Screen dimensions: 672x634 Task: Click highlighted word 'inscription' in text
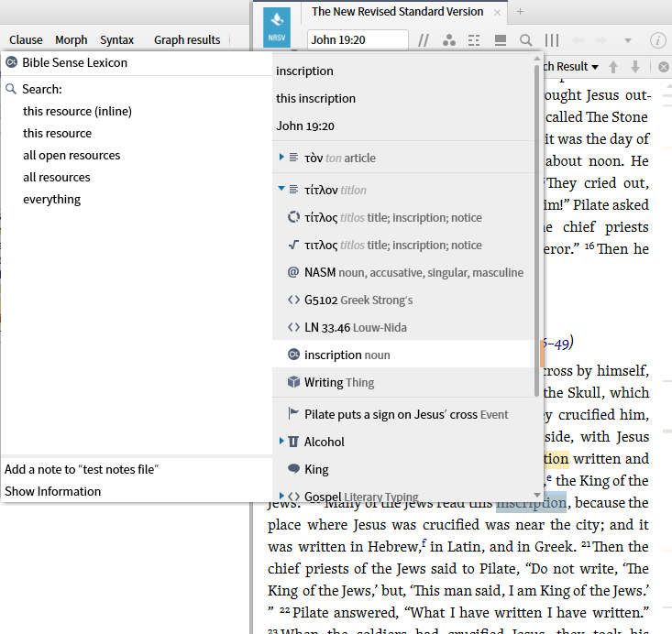pyautogui.click(x=531, y=502)
